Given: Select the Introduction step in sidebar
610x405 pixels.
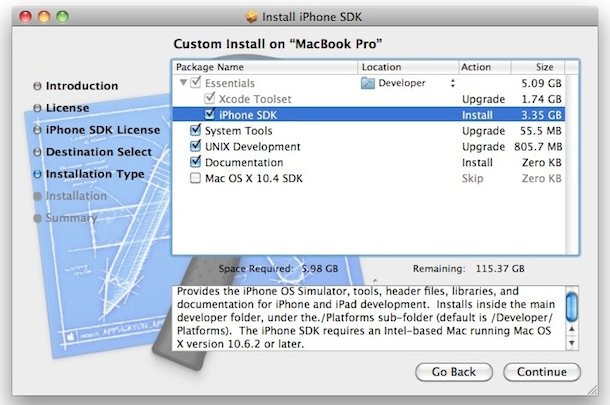Looking at the screenshot, I should [x=82, y=86].
